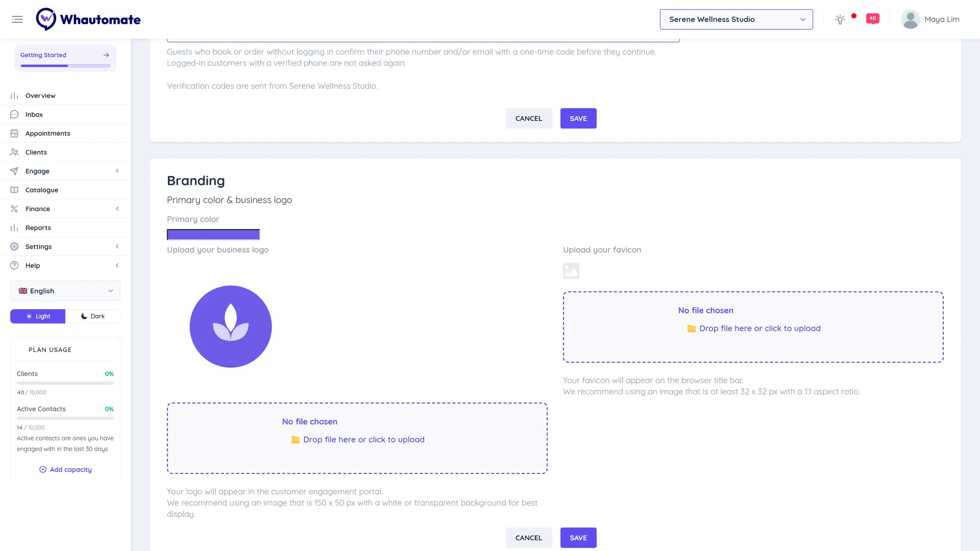Open the Primary color swatch picker
Screen dimensions: 980x551
coord(213,235)
